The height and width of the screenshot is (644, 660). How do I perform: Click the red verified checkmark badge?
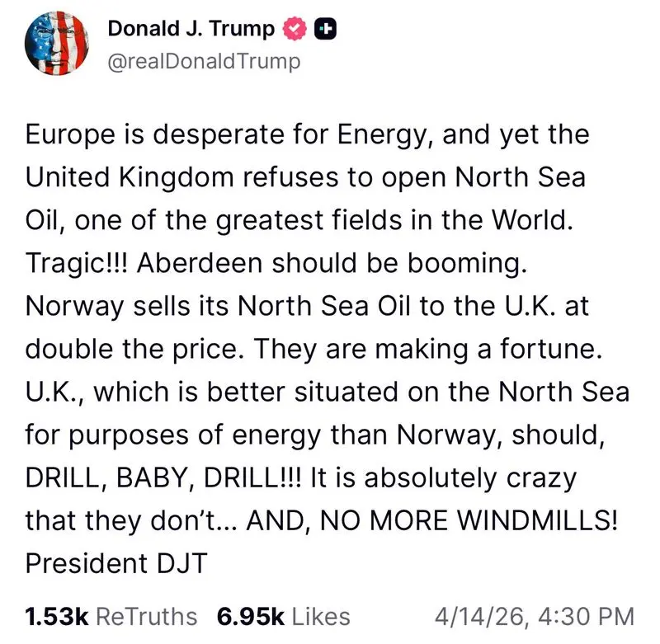coord(293,29)
